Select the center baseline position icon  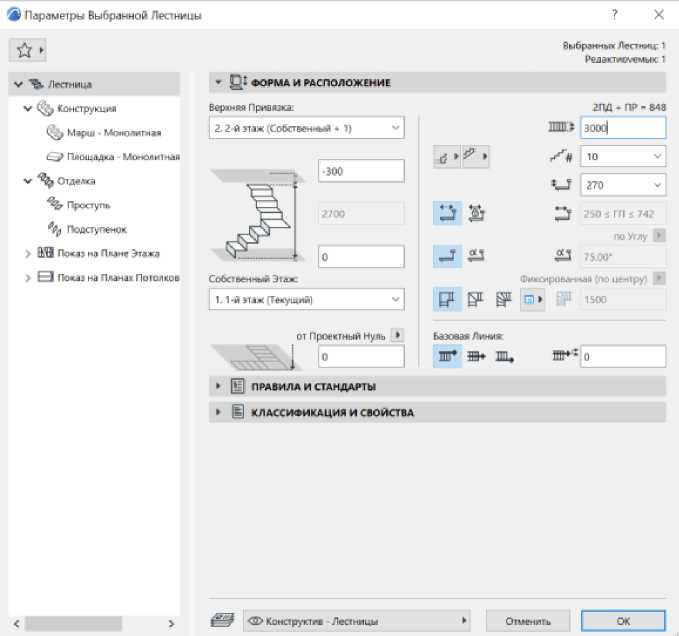(x=476, y=355)
